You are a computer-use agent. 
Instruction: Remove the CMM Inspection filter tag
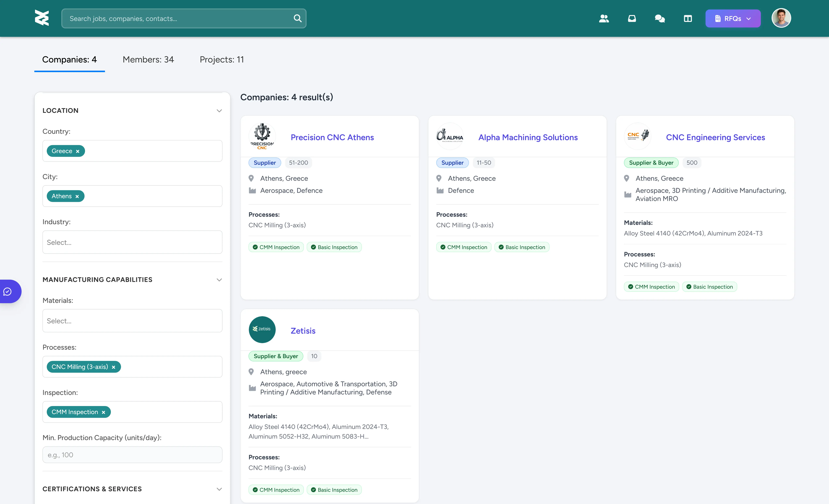point(103,412)
